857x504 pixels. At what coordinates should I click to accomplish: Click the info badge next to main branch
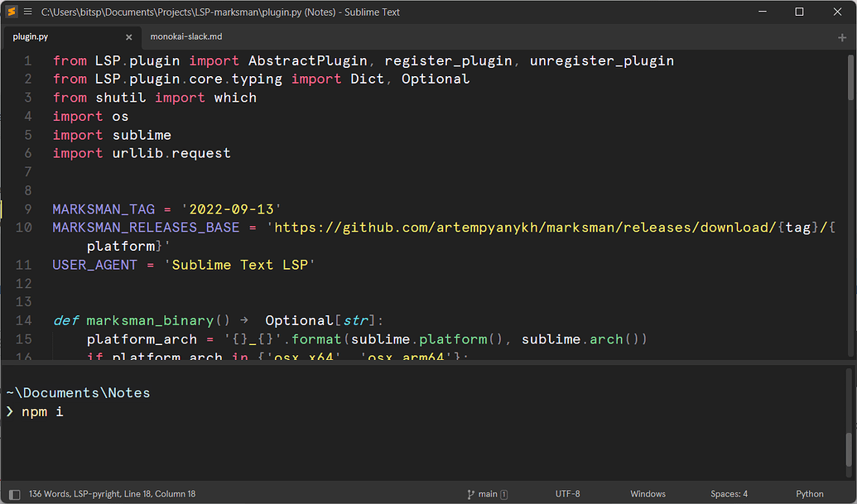coord(503,493)
